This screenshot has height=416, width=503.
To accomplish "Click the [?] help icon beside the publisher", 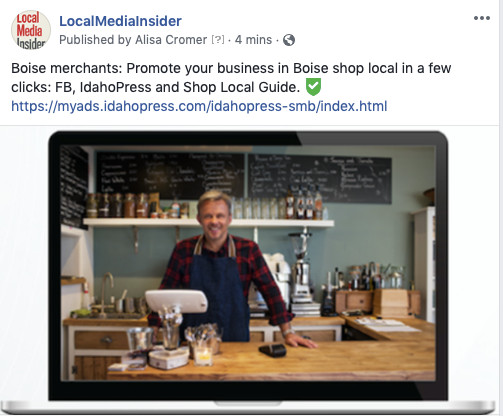I will pos(218,40).
